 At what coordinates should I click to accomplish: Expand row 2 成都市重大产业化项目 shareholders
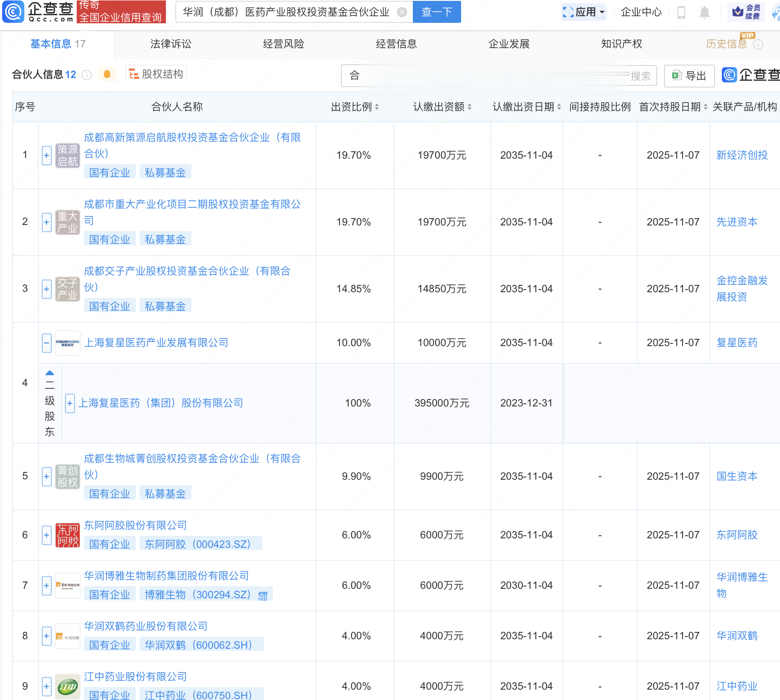[47, 222]
